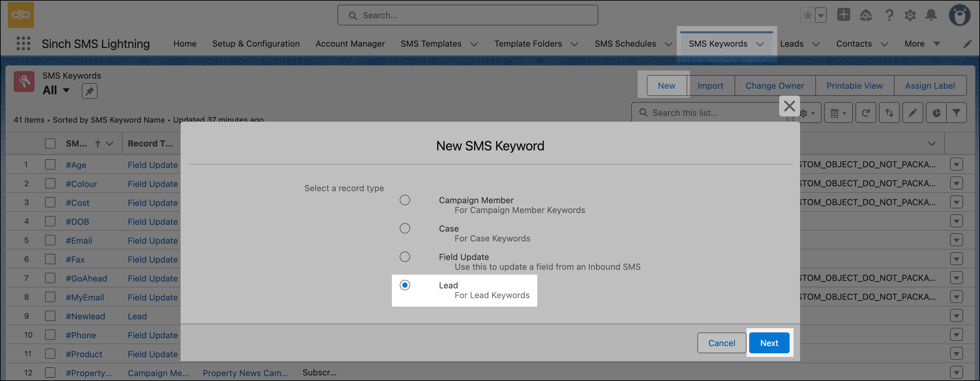
Task: Expand the SMS Schedules tab menu
Action: [x=668, y=44]
